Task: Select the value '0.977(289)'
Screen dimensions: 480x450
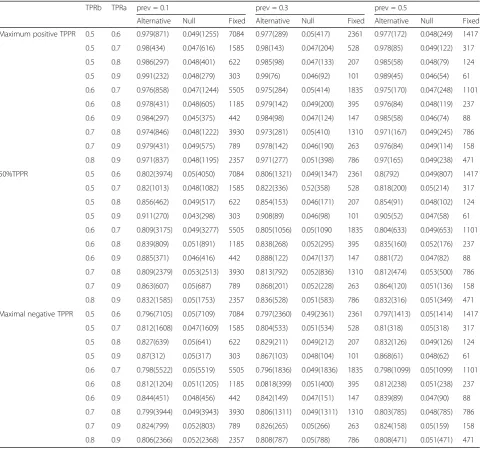Action: point(272,34)
